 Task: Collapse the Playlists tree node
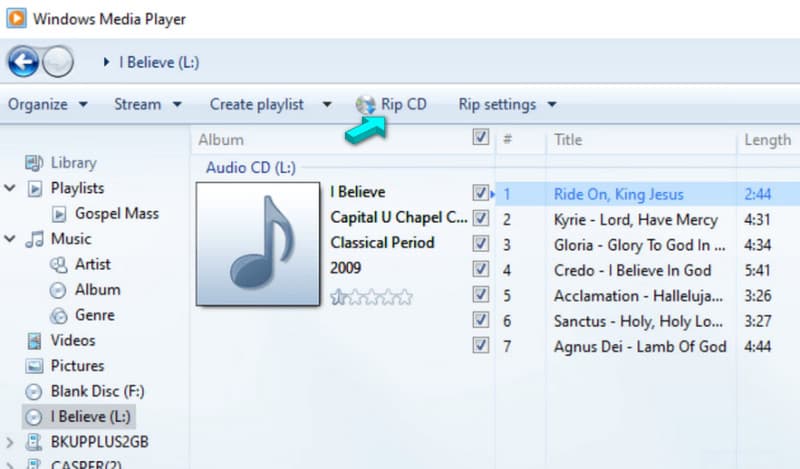coord(10,188)
